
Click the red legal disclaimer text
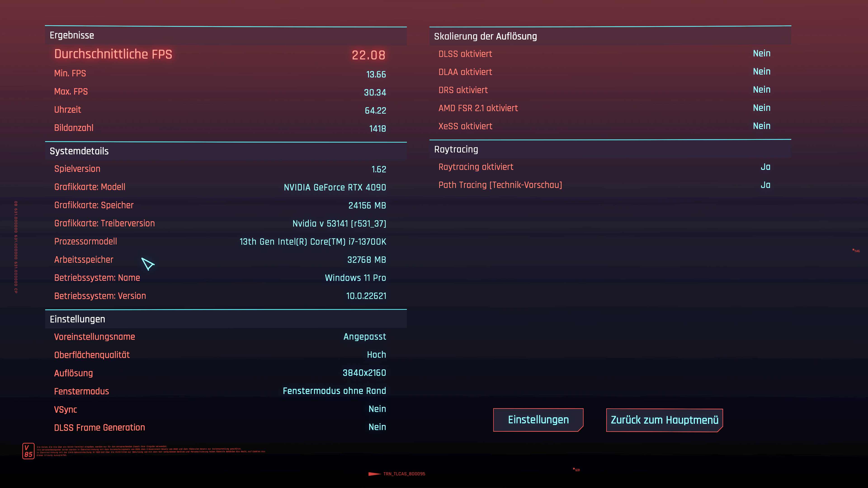[151, 451]
